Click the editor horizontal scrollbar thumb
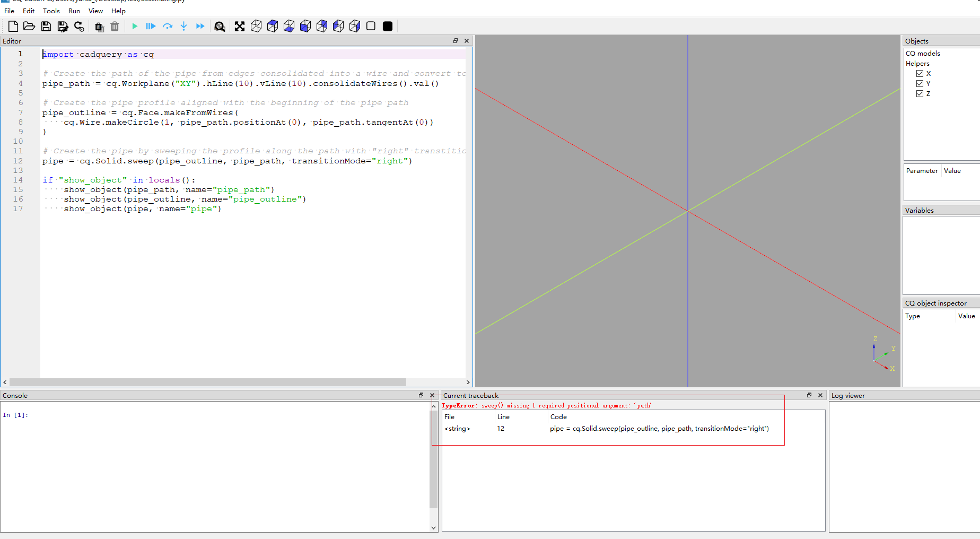Screen dimensions: 980x539 pyautogui.click(x=208, y=382)
